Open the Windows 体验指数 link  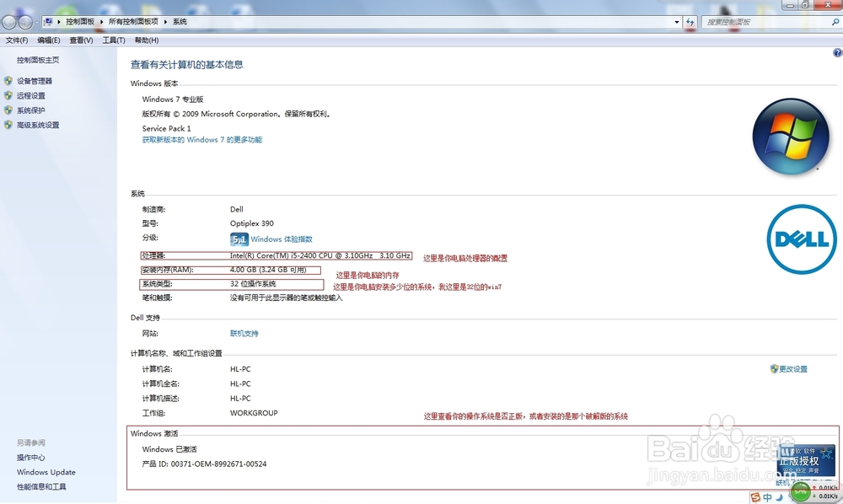click(x=282, y=239)
